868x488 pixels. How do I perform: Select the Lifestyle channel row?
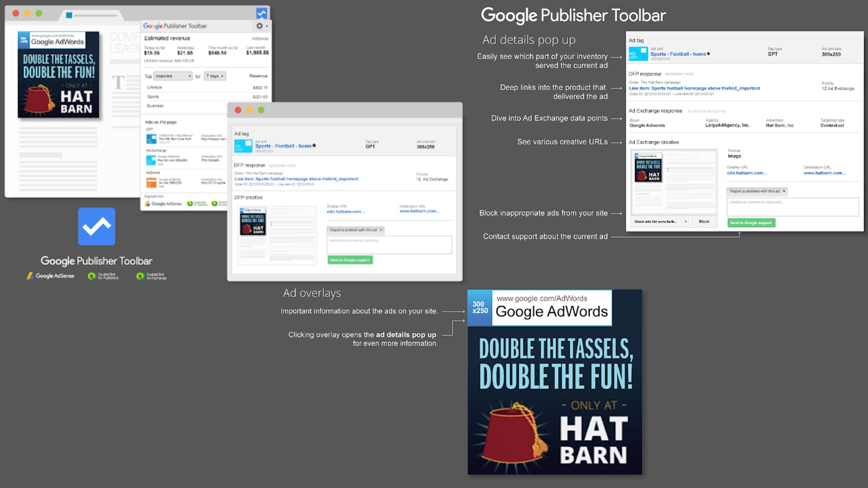pyautogui.click(x=207, y=88)
